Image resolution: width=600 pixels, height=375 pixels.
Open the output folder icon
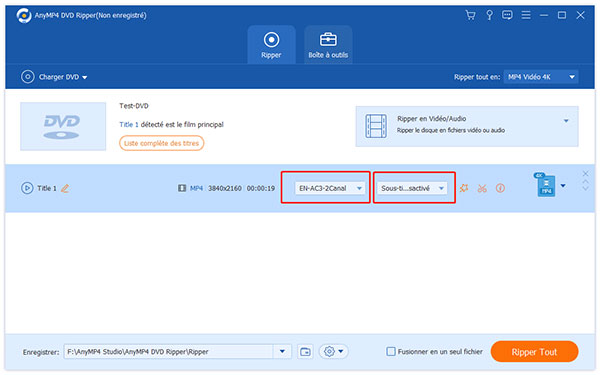pyautogui.click(x=305, y=352)
